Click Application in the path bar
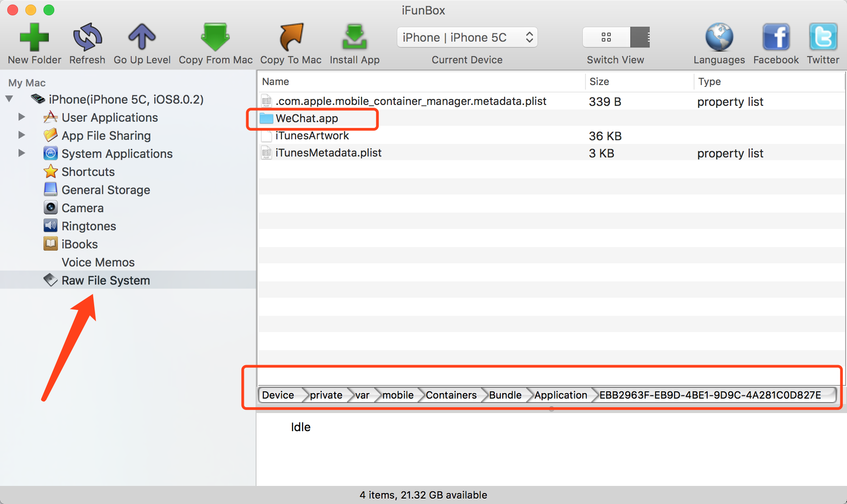 [x=561, y=395]
